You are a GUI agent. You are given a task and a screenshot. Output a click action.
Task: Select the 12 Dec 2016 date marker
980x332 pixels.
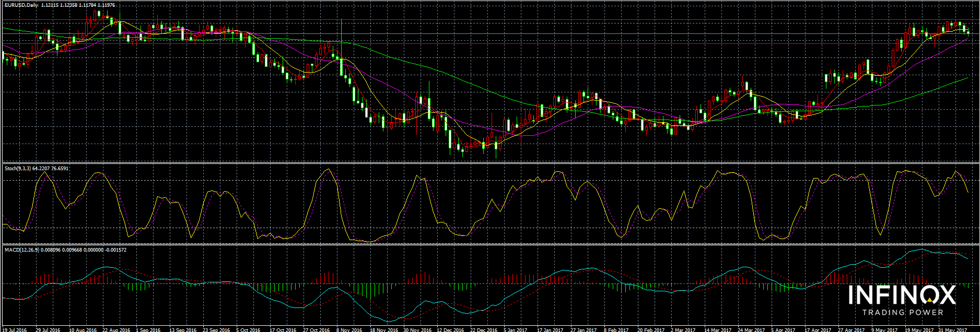(450, 329)
